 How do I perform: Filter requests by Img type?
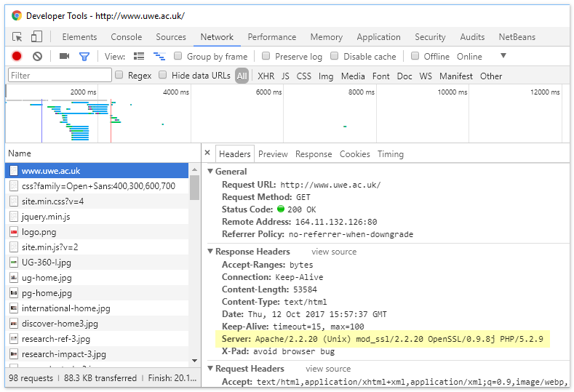[x=326, y=76]
